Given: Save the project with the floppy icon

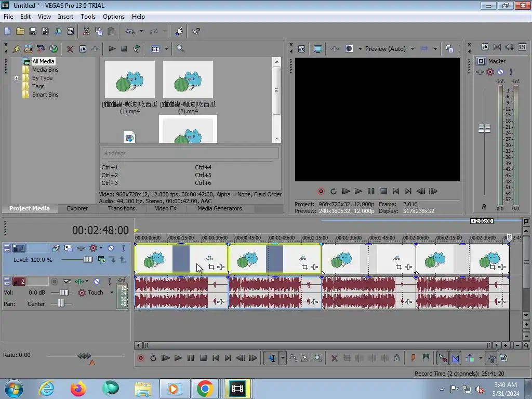Looking at the screenshot, I should click(33, 31).
